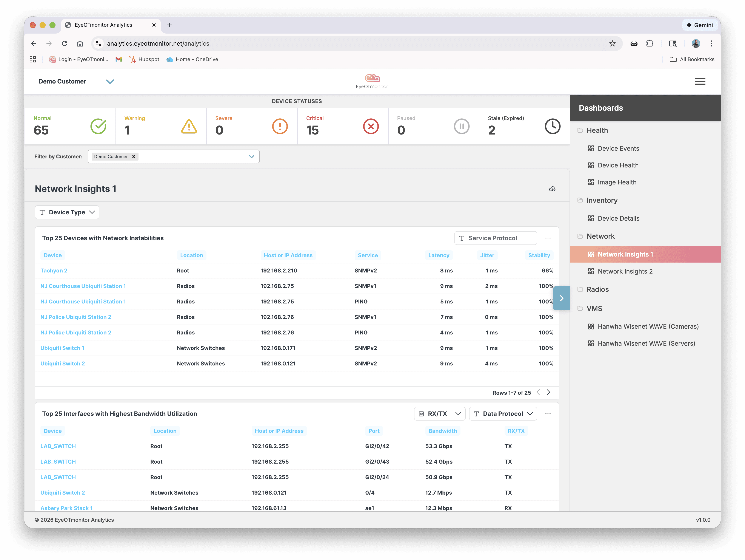Click the Critical status red X icon
745x560 pixels.
371,126
